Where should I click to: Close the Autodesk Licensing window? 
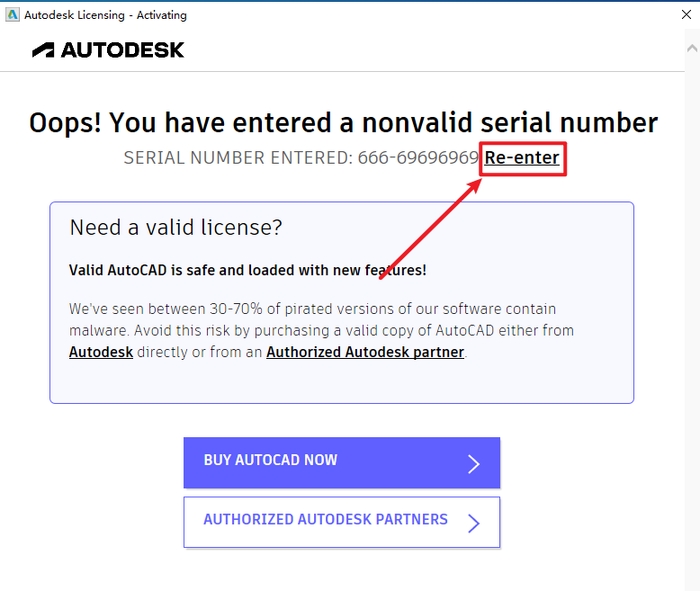[686, 15]
